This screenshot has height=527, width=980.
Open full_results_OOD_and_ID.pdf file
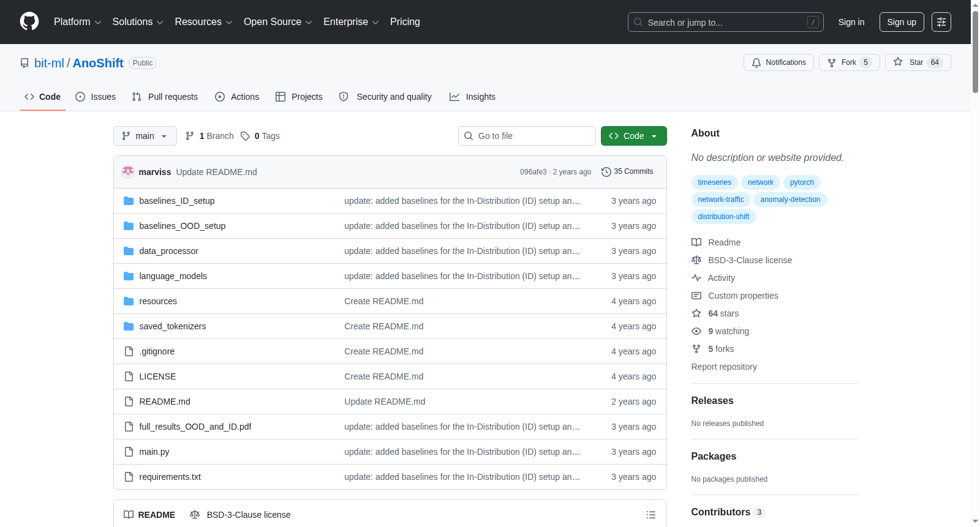pyautogui.click(x=195, y=427)
